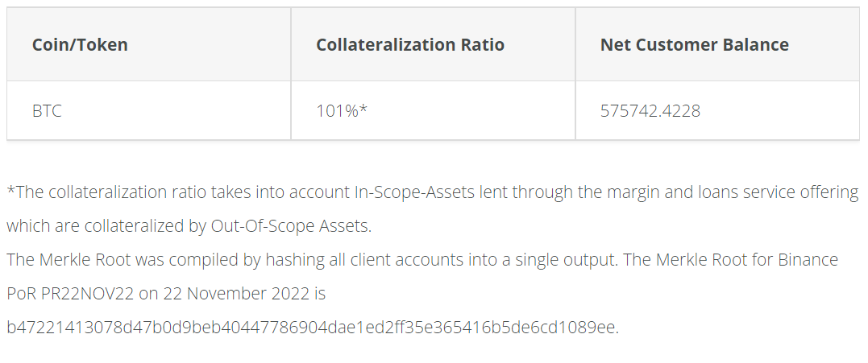The width and height of the screenshot is (868, 363).
Task: Select the BTC cell in the table
Action: [47, 111]
